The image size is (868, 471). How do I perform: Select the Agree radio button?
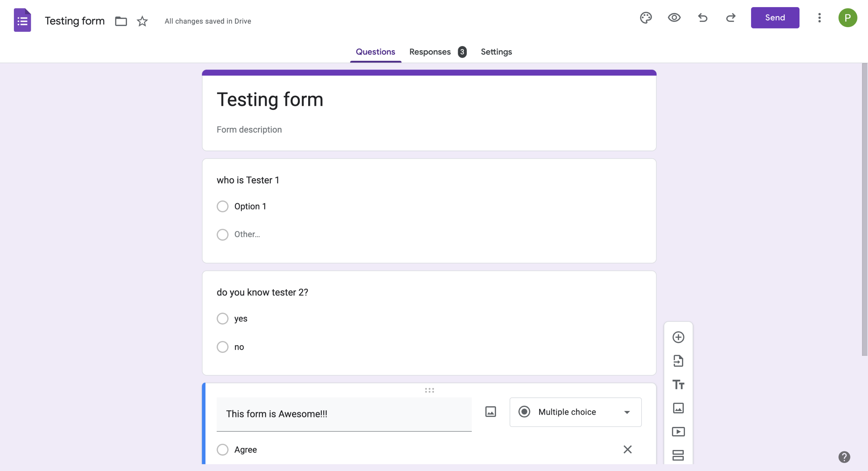pos(222,449)
